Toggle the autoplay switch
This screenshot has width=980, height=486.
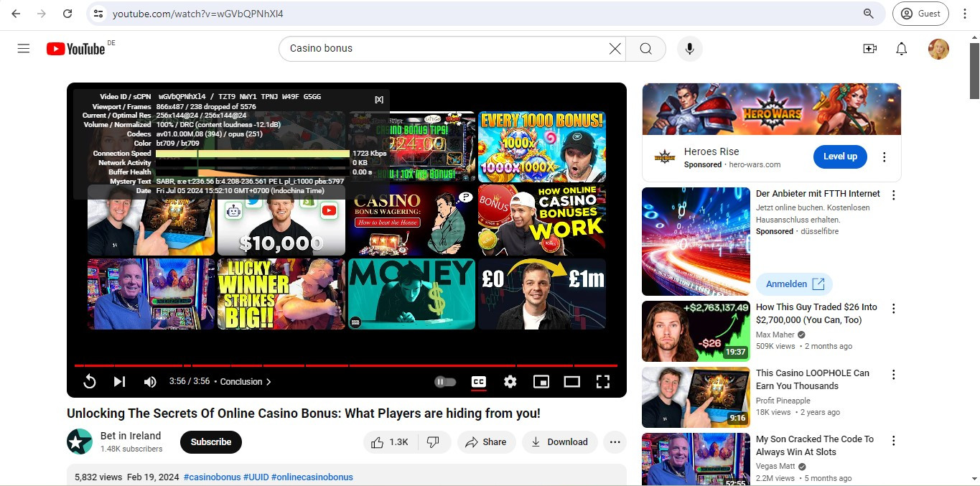[x=445, y=382]
